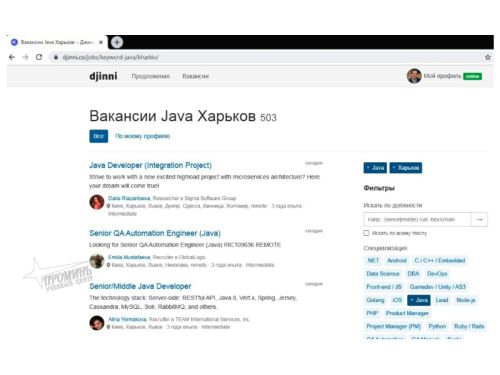Viewport: 500px width, 375px height.
Task: Click recruiter Alina's avatar photo
Action: [97, 323]
